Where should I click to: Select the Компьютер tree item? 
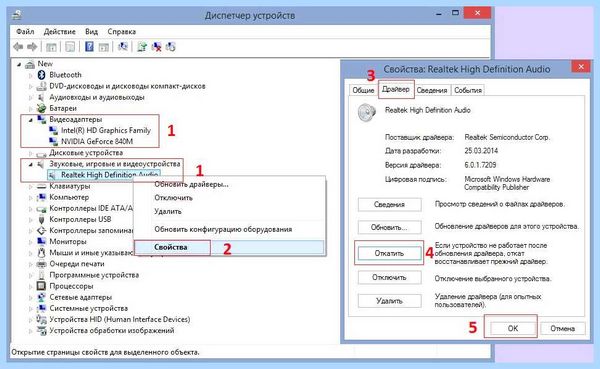pos(69,197)
